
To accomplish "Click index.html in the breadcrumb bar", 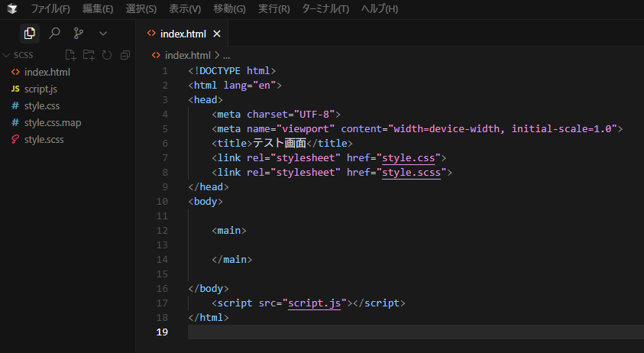I will (188, 55).
